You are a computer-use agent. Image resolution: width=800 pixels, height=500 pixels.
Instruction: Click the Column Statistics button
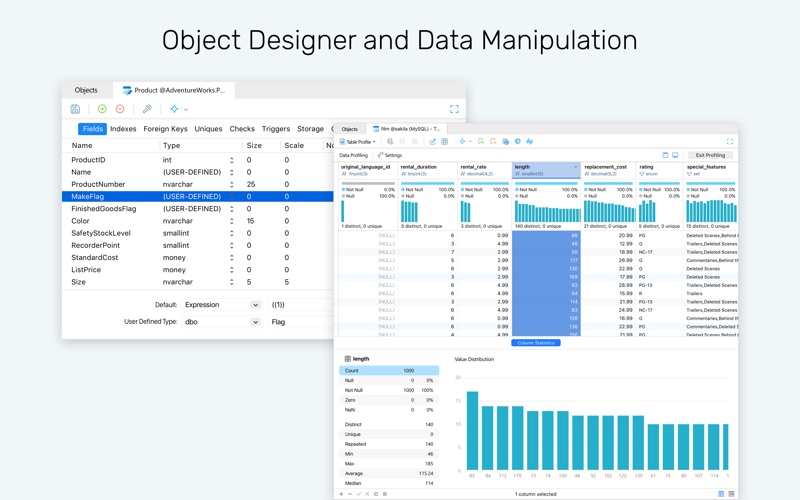(536, 343)
